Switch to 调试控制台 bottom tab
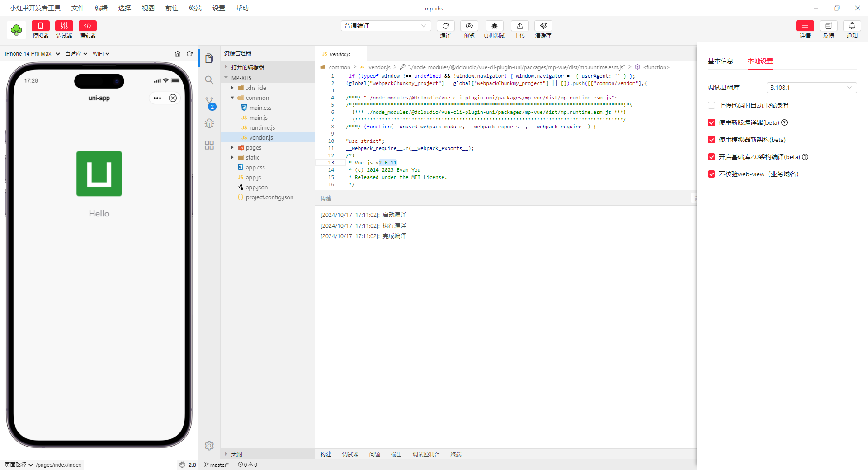This screenshot has height=470, width=868. point(426,454)
